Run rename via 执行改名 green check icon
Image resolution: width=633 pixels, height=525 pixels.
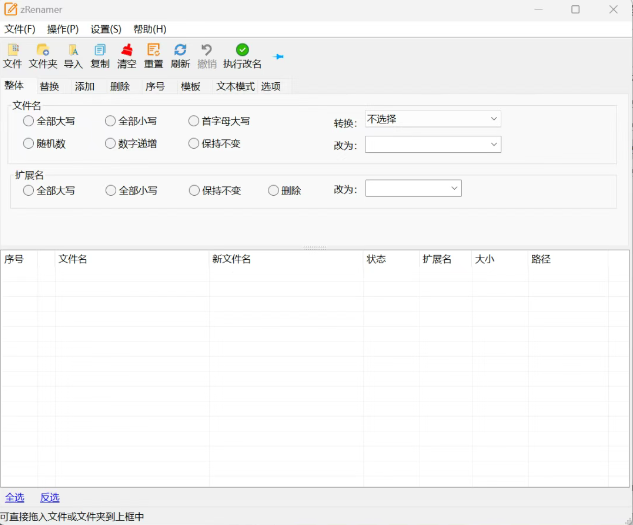click(x=242, y=50)
